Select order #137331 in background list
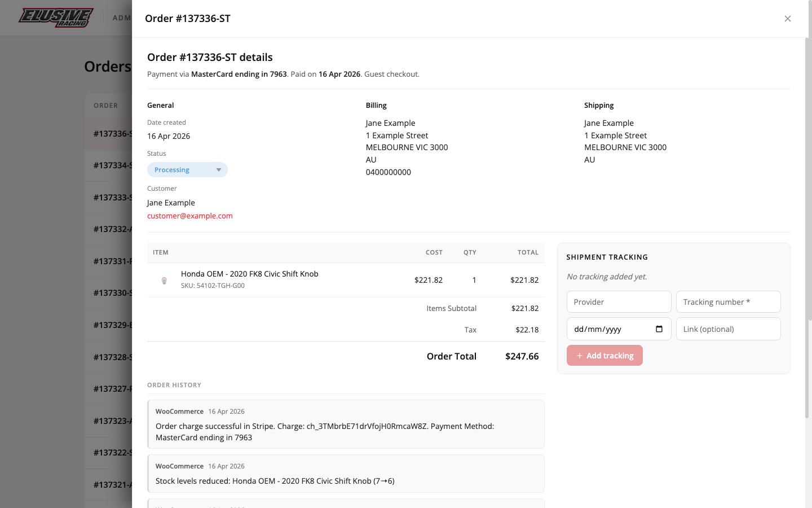Image resolution: width=812 pixels, height=508 pixels. pyautogui.click(x=108, y=261)
